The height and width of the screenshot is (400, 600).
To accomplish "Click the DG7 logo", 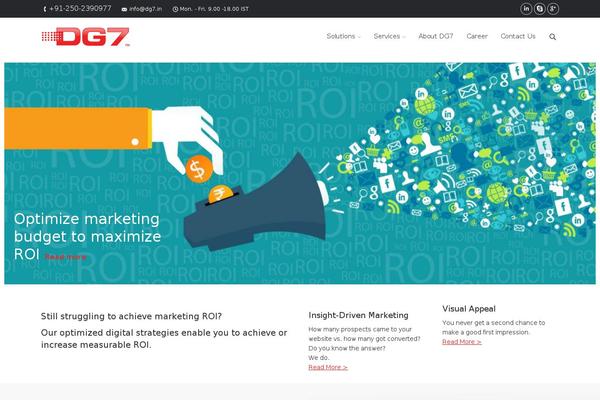I will coord(85,37).
